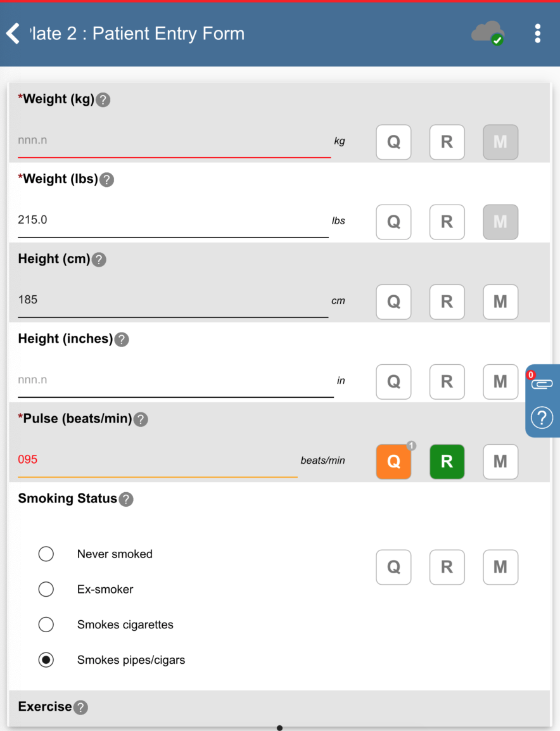The width and height of the screenshot is (560, 731).
Task: Show help for Pulse (beats/min) field
Action: coord(141,419)
